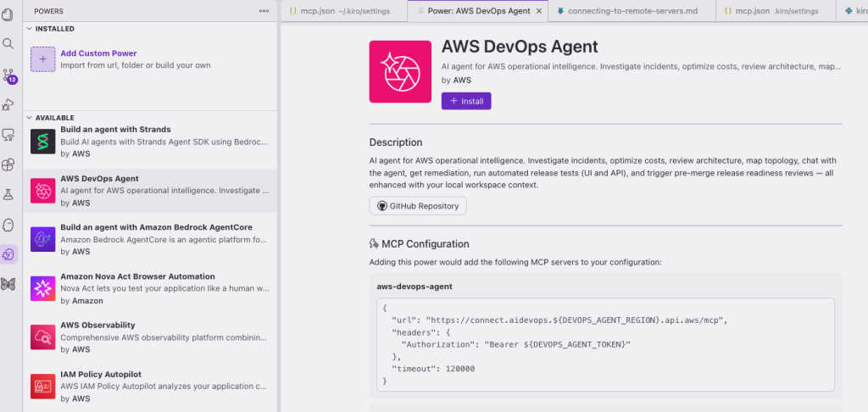Click the Add Custom Power link
Image resolution: width=868 pixels, height=412 pixels.
[98, 53]
